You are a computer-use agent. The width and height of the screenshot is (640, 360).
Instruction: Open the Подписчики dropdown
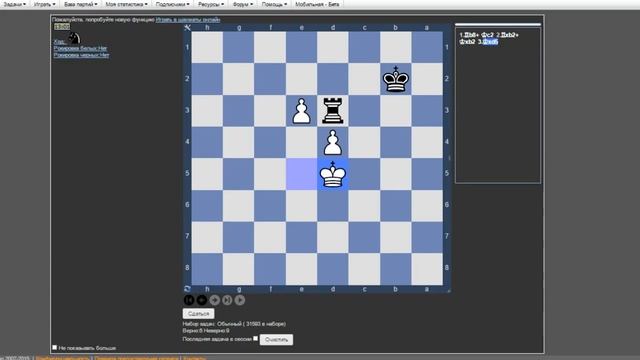point(172,4)
